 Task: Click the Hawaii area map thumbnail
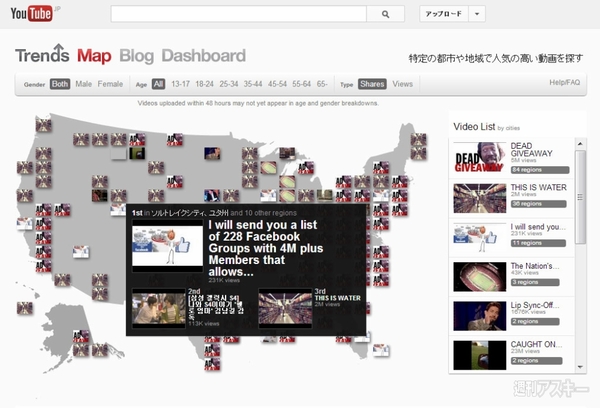(24, 308)
